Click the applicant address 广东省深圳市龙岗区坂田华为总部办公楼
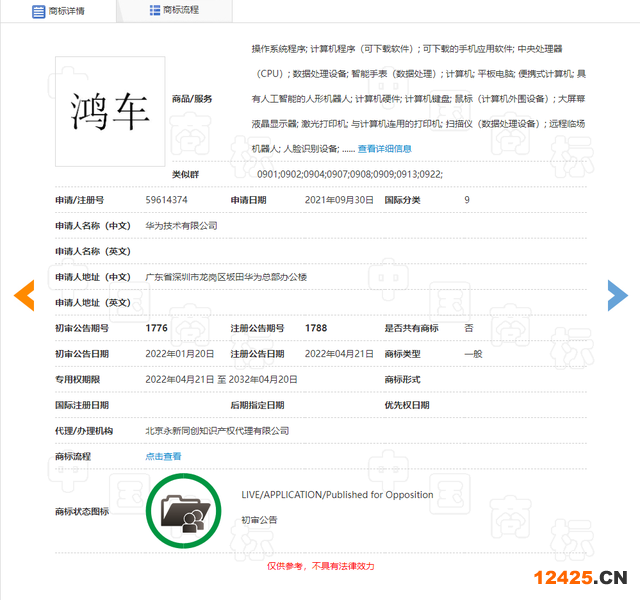The width and height of the screenshot is (640, 600). coord(226,277)
